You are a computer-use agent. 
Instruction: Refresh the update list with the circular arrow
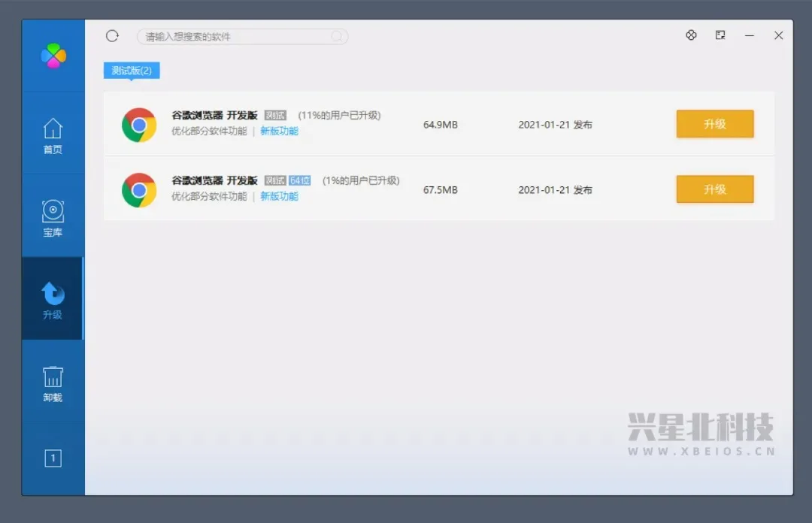pyautogui.click(x=112, y=35)
